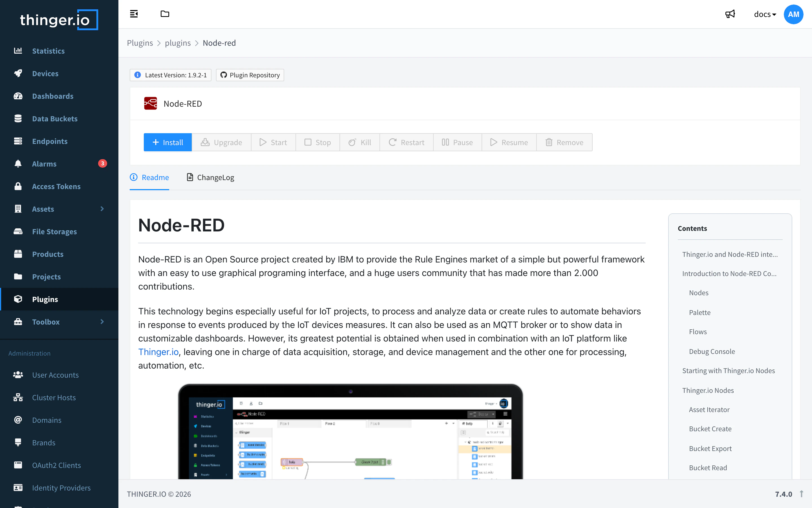Click the Restart plugin button
Image resolution: width=812 pixels, height=508 pixels.
pos(406,142)
